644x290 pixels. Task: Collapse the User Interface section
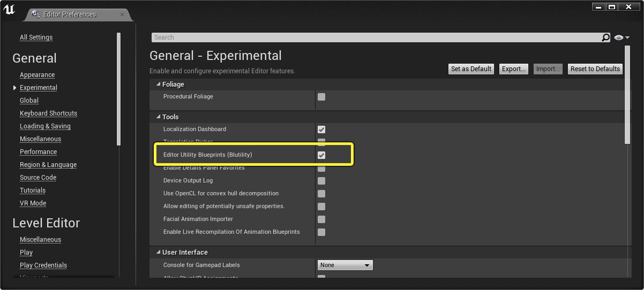point(158,253)
